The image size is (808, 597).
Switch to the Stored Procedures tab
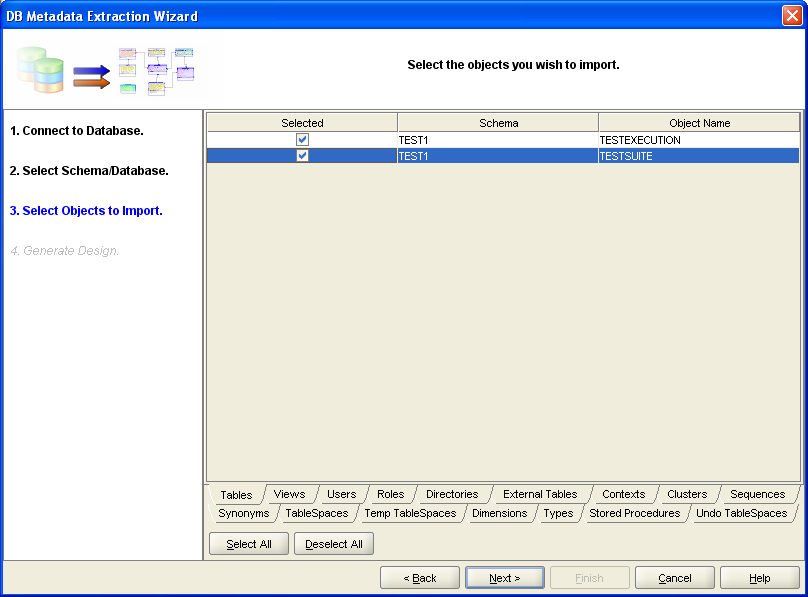pos(635,514)
